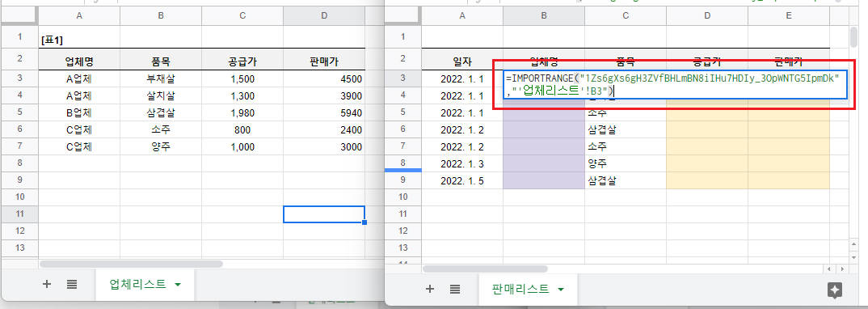The width and height of the screenshot is (868, 309).
Task: Select column C header in left window
Action: click(x=242, y=16)
